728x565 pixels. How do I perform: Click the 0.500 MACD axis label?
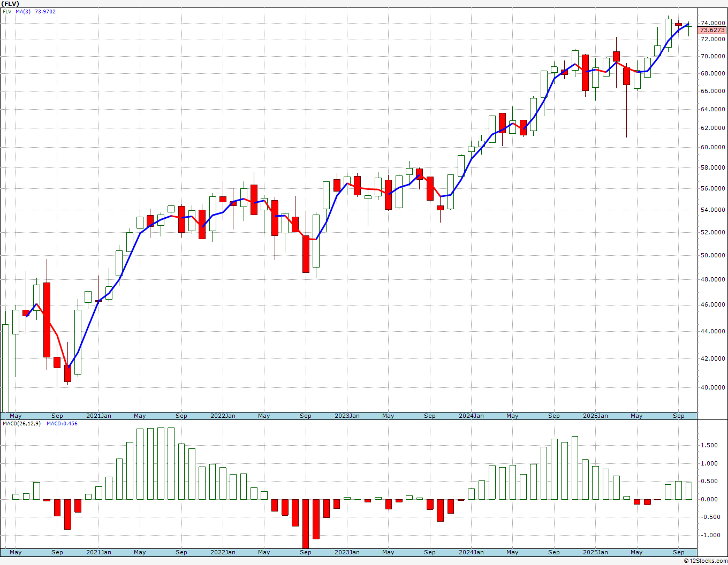(710, 481)
